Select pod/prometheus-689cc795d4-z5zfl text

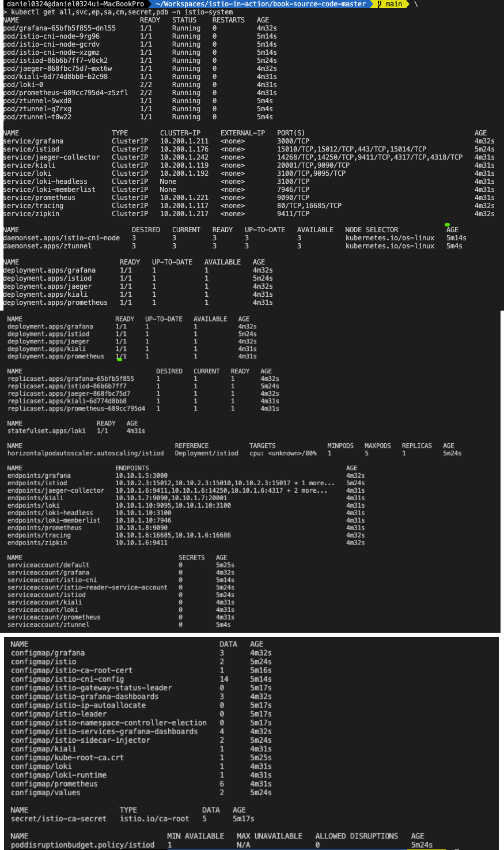pos(66,92)
